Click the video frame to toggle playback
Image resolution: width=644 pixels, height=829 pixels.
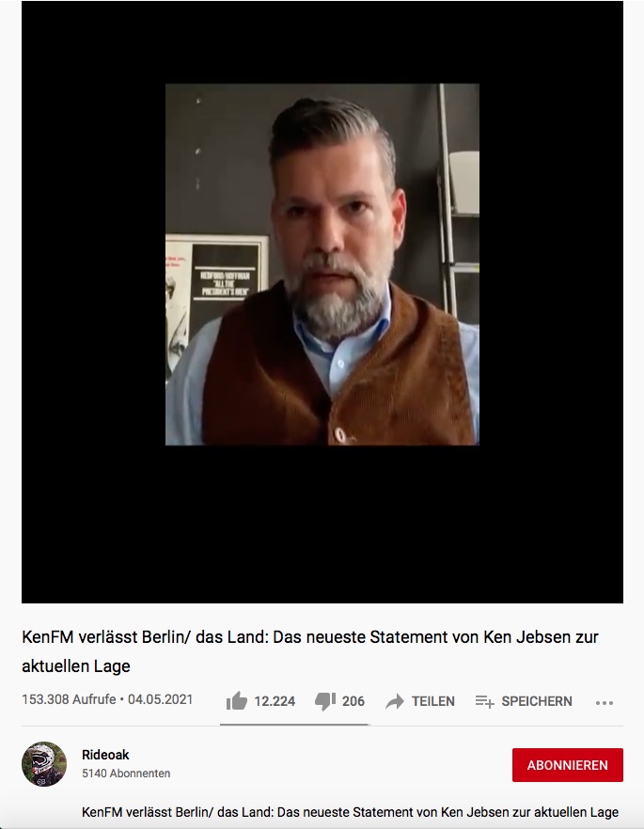[322, 264]
